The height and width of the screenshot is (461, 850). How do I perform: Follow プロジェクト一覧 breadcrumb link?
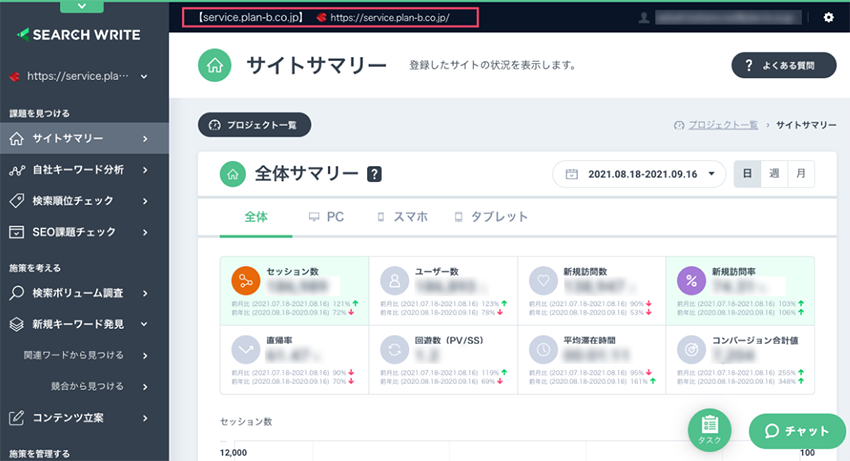point(723,125)
